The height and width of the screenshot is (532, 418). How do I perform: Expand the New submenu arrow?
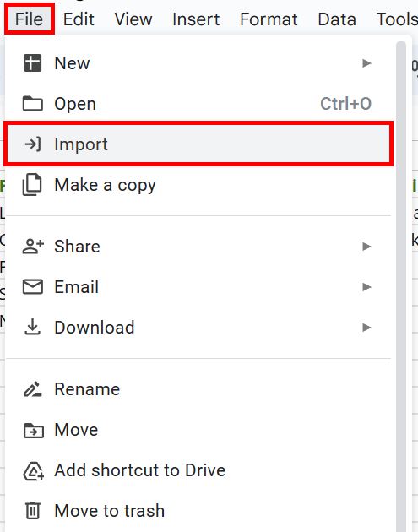[x=366, y=63]
